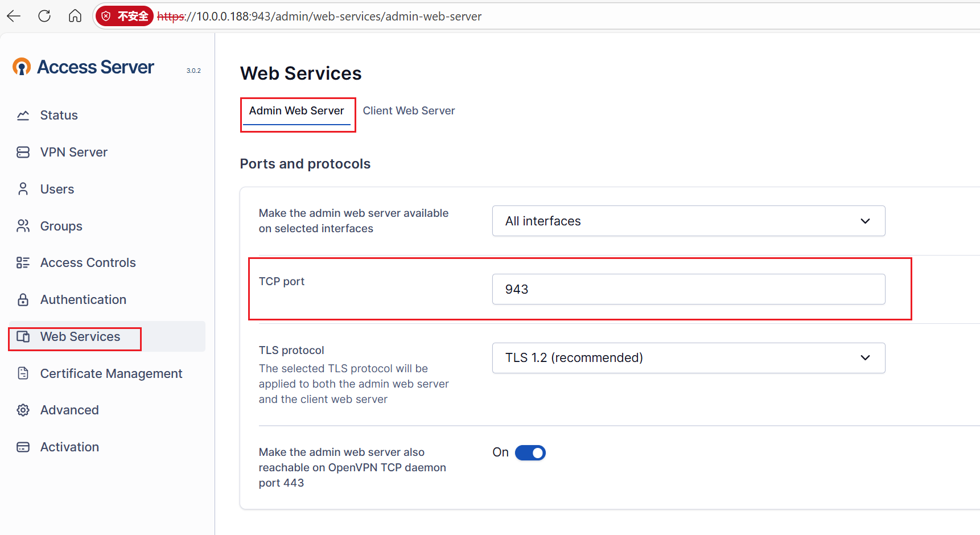Open Web Services in the sidebar
Screen dimensions: 980x535
[x=80, y=337]
